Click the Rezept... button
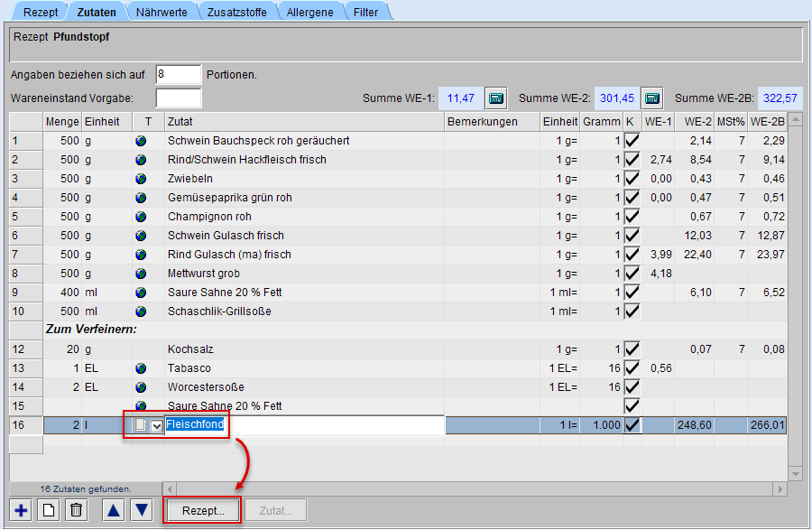 [203, 510]
